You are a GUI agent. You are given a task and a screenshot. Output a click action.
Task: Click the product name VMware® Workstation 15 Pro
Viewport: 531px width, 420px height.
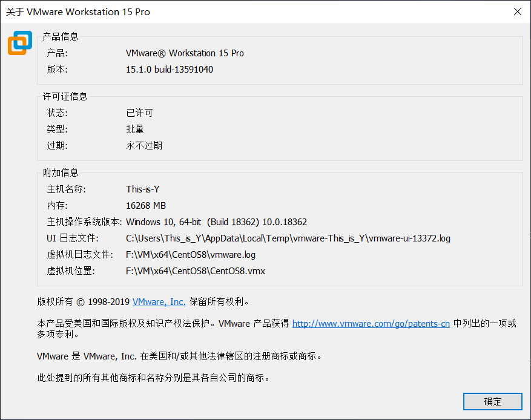tap(185, 53)
